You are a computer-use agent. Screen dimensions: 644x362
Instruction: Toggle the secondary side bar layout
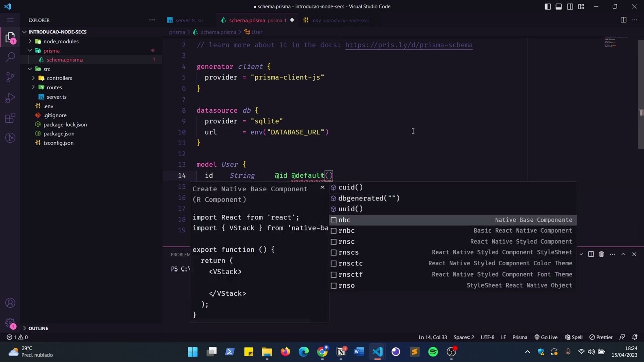(570, 7)
